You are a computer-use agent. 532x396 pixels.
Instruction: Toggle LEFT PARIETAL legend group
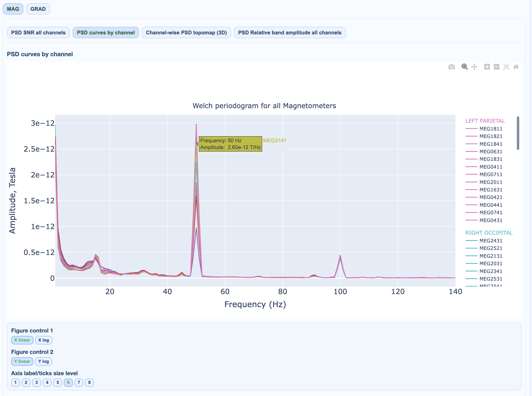485,121
